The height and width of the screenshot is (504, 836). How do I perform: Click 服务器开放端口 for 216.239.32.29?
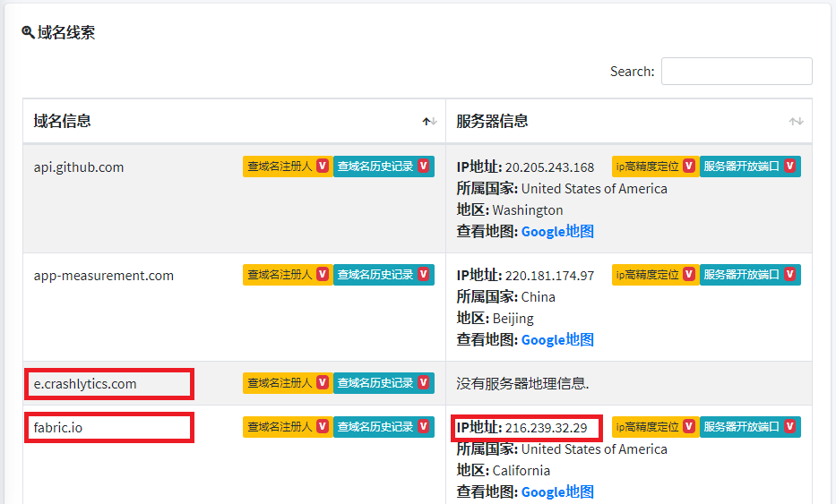coord(750,427)
